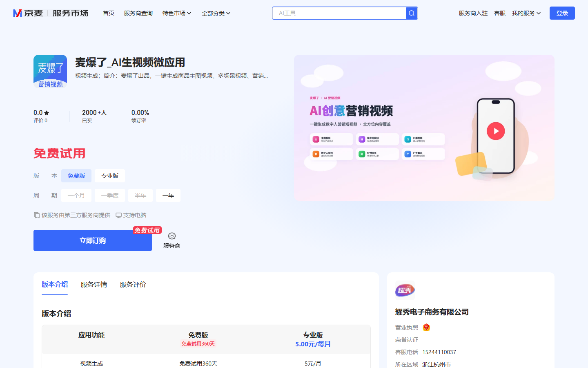Choose the 半年 period option

tap(140, 195)
